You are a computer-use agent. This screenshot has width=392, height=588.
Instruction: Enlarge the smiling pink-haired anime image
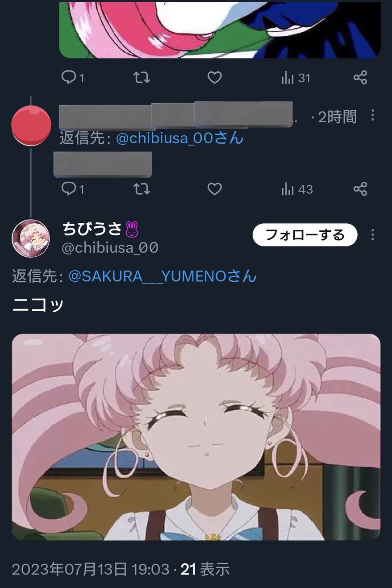[196, 437]
